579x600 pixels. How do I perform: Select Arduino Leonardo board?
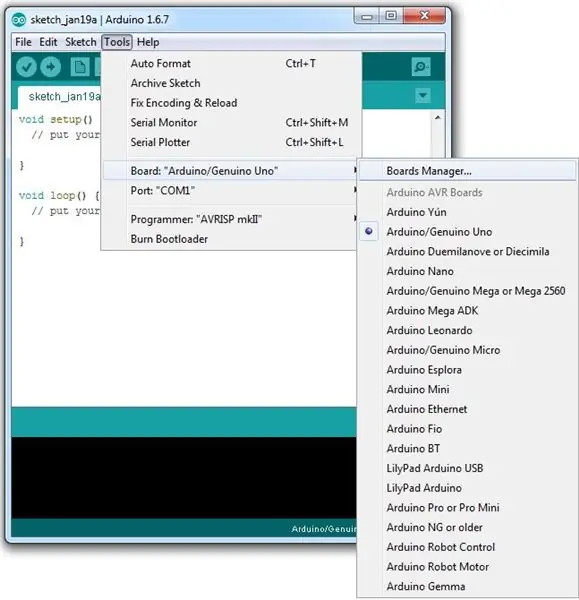pos(467,330)
